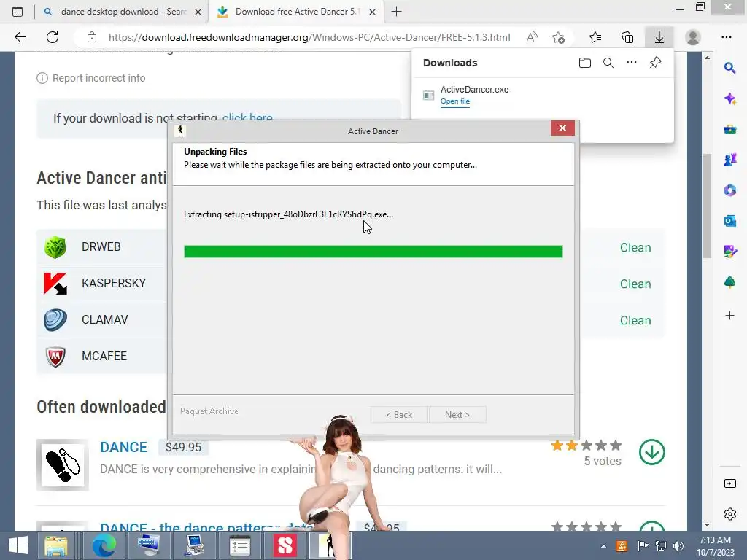The image size is (747, 560).
Task: Search downloads with the magnifier icon
Action: [x=608, y=63]
